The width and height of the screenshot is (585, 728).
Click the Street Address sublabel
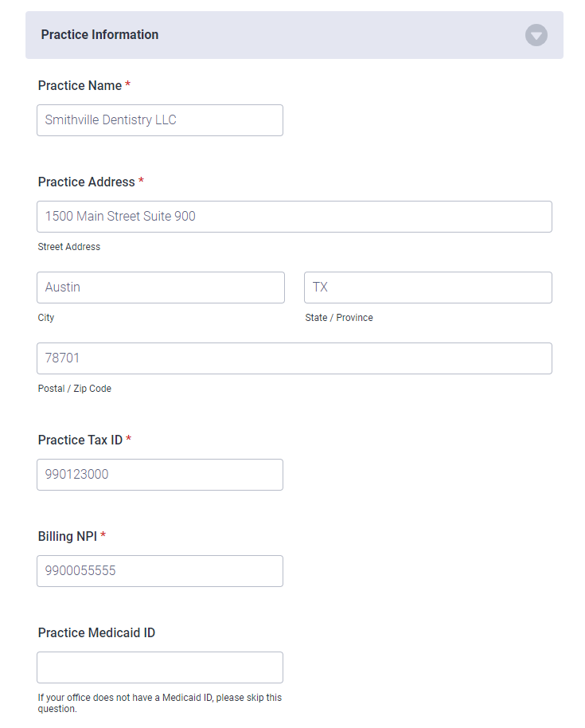click(68, 247)
